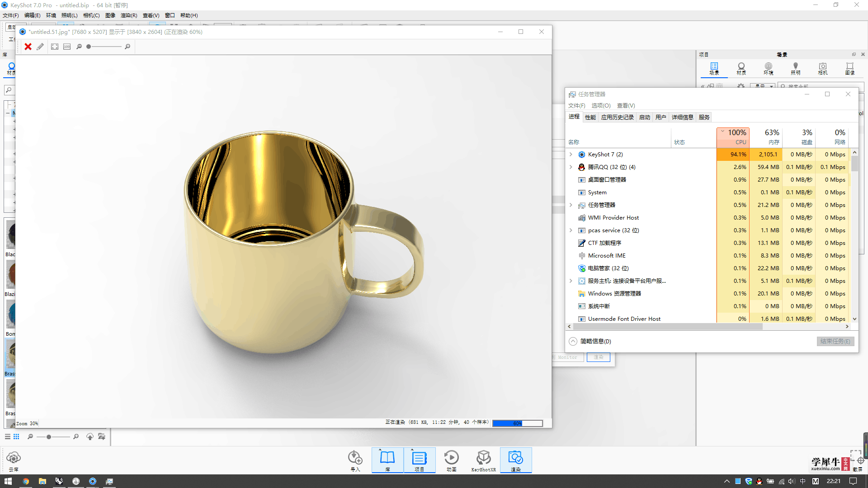Open File Explorer from the taskbar
The image size is (868, 488).
[42, 481]
